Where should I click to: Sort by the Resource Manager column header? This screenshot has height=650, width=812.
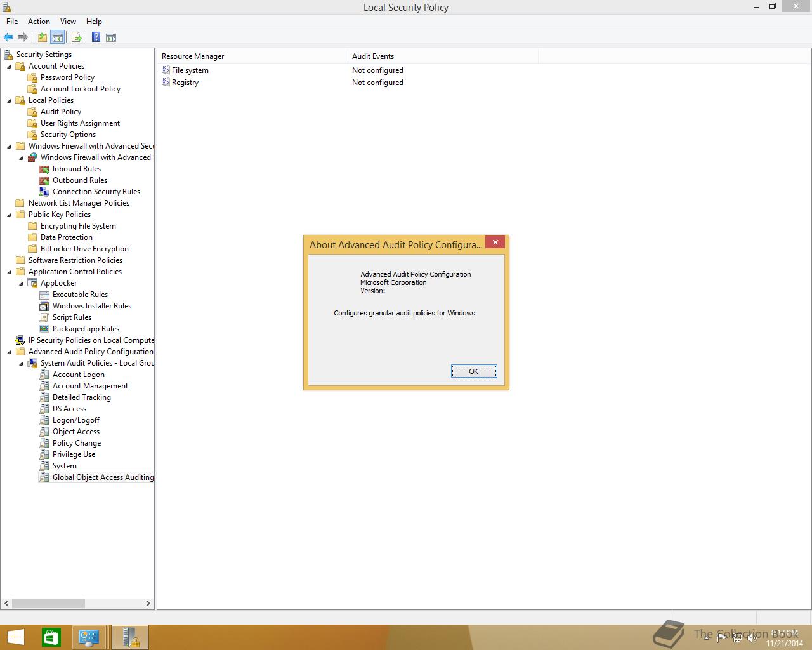252,56
